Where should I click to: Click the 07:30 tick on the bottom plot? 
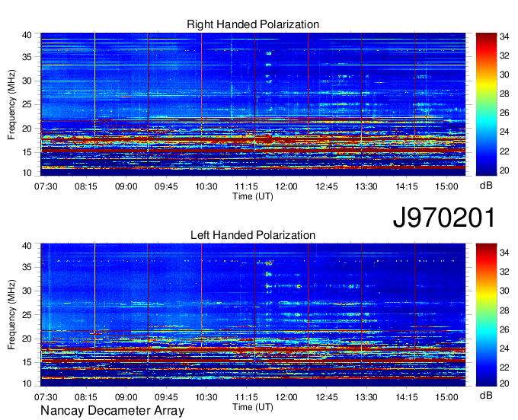pos(46,397)
